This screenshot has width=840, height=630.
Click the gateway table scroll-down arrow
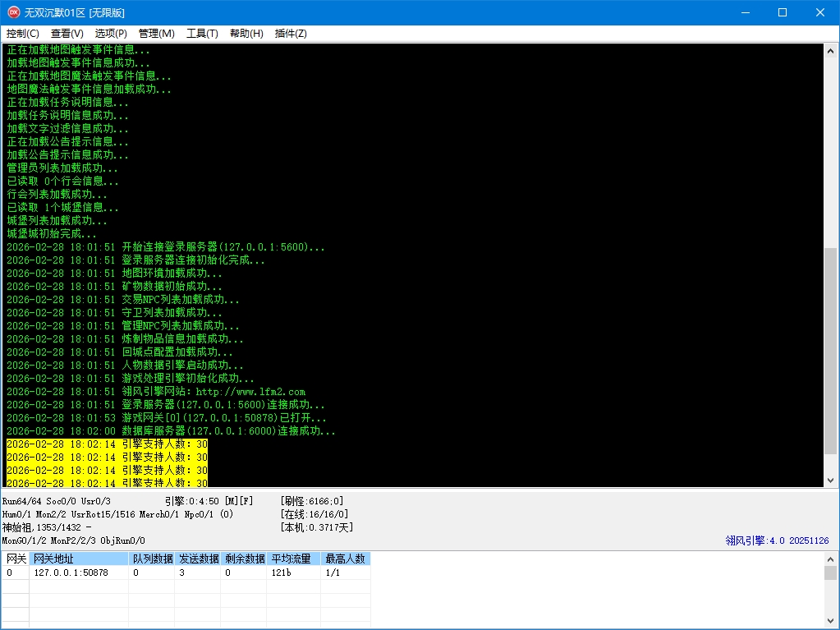(830, 623)
